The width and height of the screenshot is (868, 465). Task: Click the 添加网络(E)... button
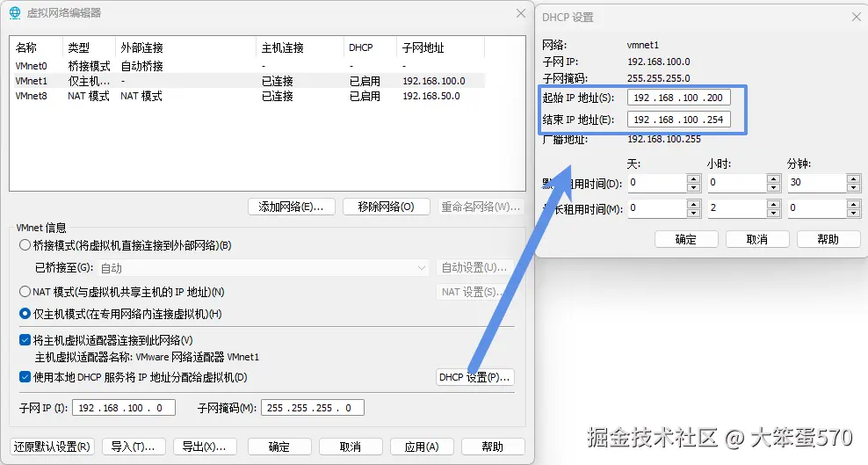[291, 207]
